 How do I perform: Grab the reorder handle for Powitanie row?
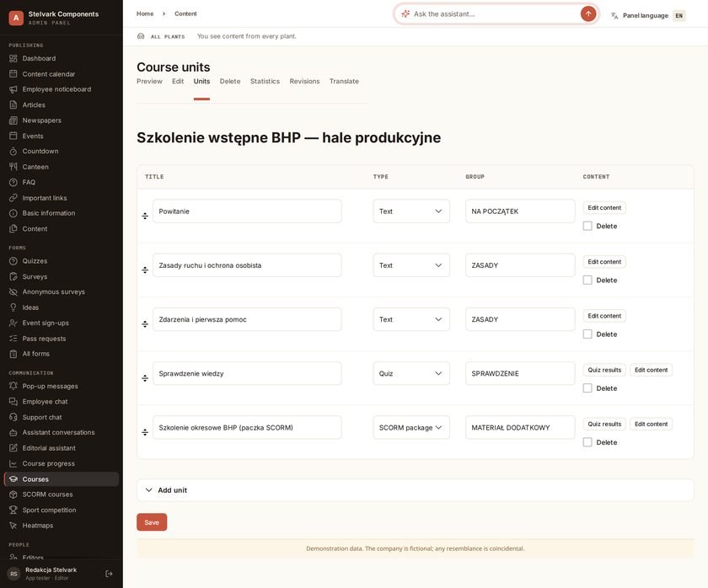(x=145, y=216)
